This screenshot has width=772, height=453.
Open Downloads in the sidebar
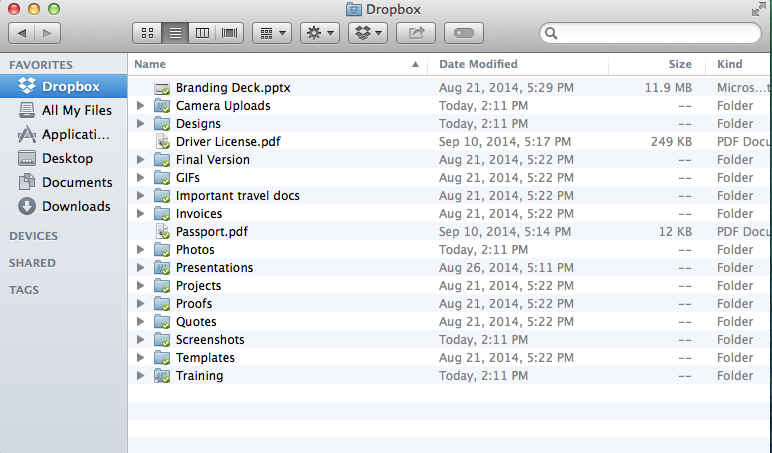[64, 206]
